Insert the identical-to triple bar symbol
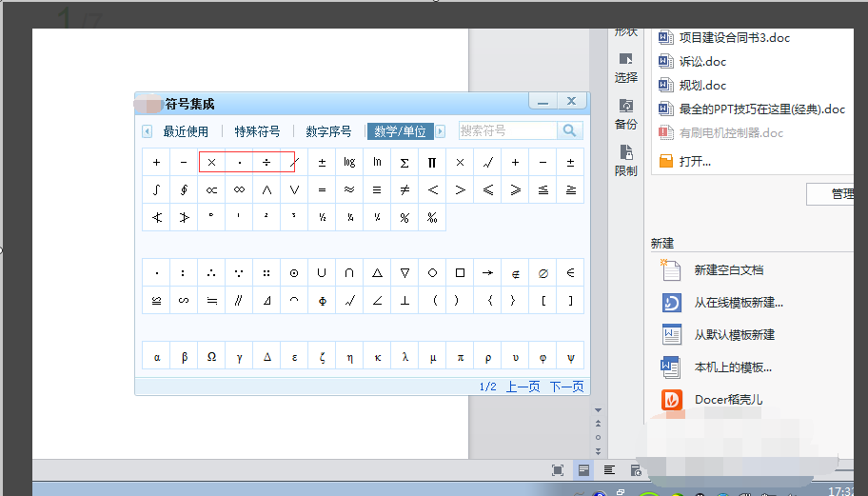The image size is (868, 496). point(377,189)
